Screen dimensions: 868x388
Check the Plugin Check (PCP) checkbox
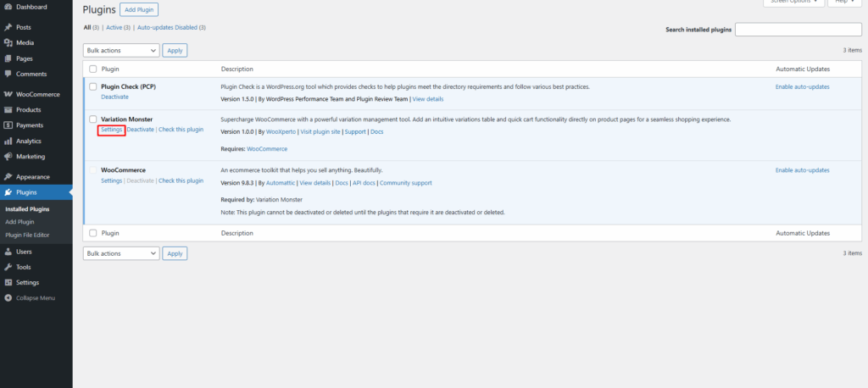click(93, 87)
